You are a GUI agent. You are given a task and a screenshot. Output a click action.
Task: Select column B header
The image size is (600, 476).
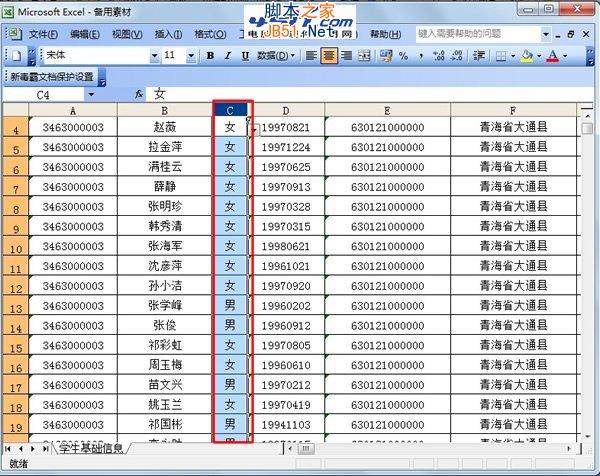point(165,111)
